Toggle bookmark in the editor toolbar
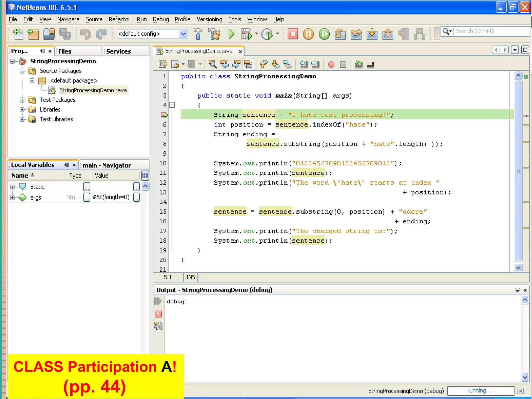This screenshot has height=399, width=532. 287,64
